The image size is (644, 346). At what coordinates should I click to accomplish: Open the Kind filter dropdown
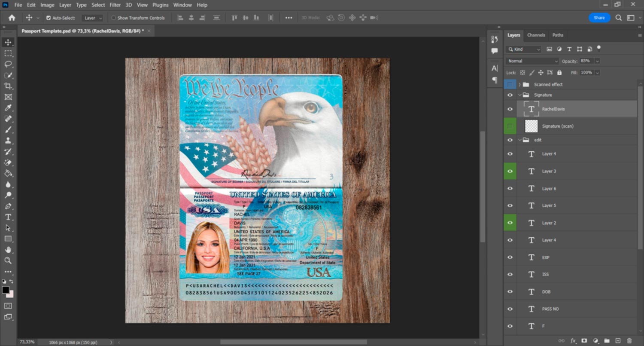pyautogui.click(x=524, y=49)
